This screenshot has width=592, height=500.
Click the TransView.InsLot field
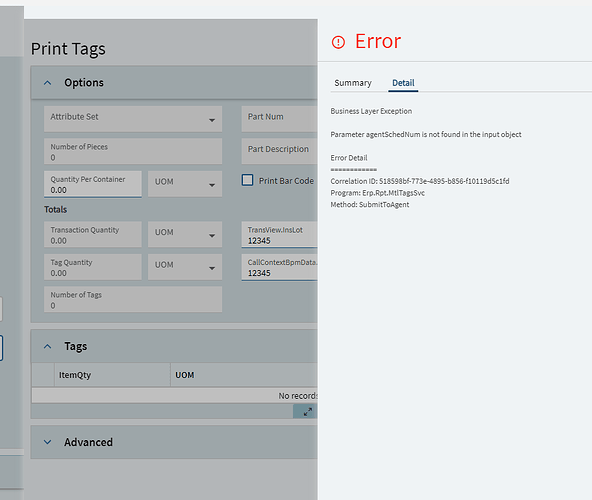(x=279, y=235)
